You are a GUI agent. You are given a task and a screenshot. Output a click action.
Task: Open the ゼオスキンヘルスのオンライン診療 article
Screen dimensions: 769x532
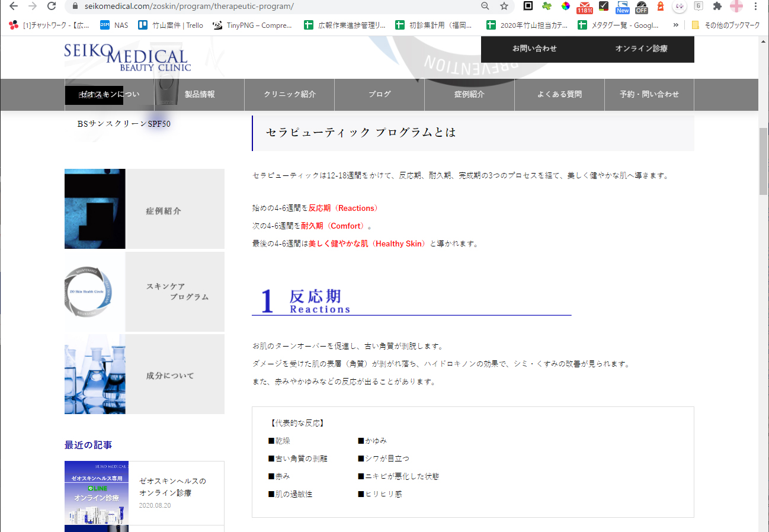172,487
